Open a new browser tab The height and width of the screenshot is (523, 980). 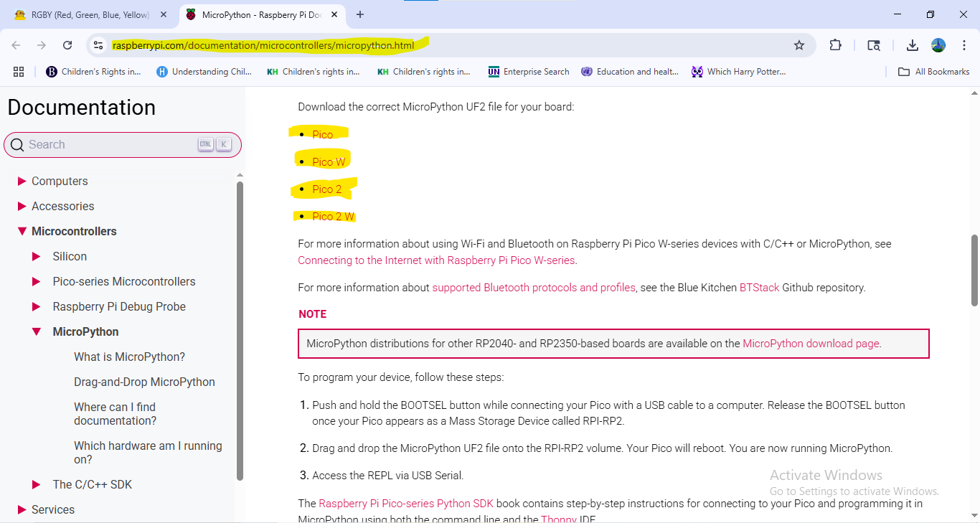pyautogui.click(x=360, y=14)
